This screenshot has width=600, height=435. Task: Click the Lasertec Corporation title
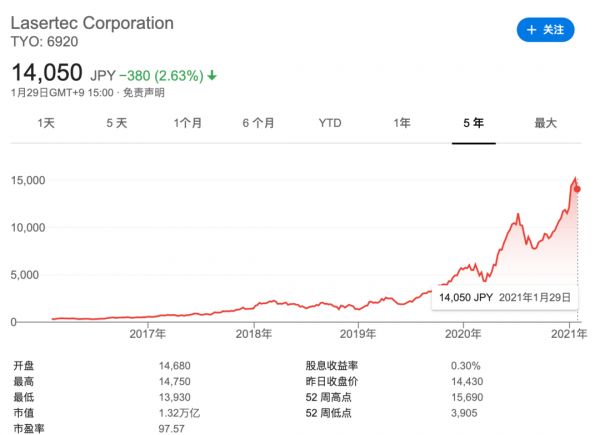92,22
